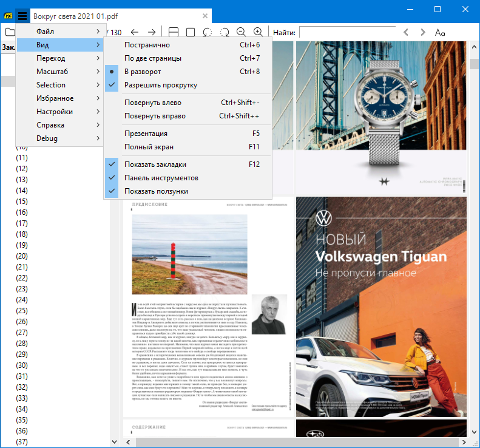Image resolution: width=480 pixels, height=448 pixels.
Task: Click the Найти search input field
Action: point(348,32)
